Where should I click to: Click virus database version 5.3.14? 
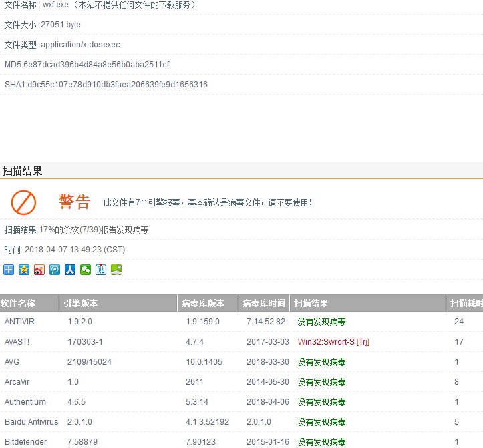coord(197,402)
